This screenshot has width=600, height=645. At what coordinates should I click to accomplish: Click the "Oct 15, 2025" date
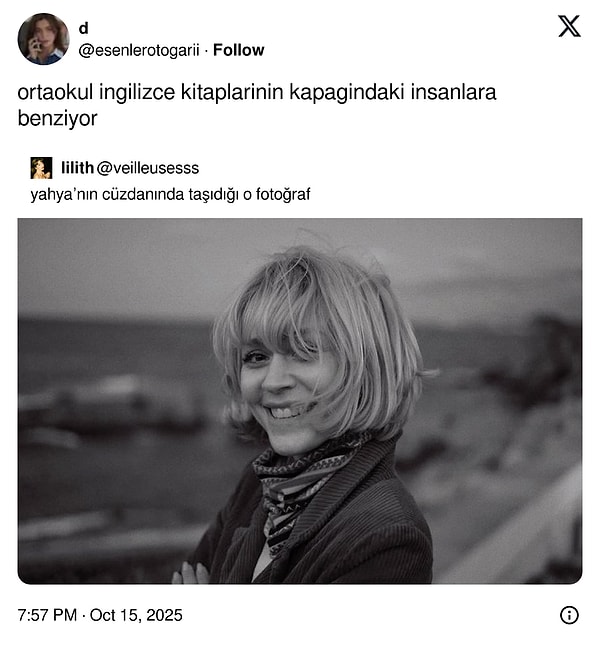(x=136, y=615)
